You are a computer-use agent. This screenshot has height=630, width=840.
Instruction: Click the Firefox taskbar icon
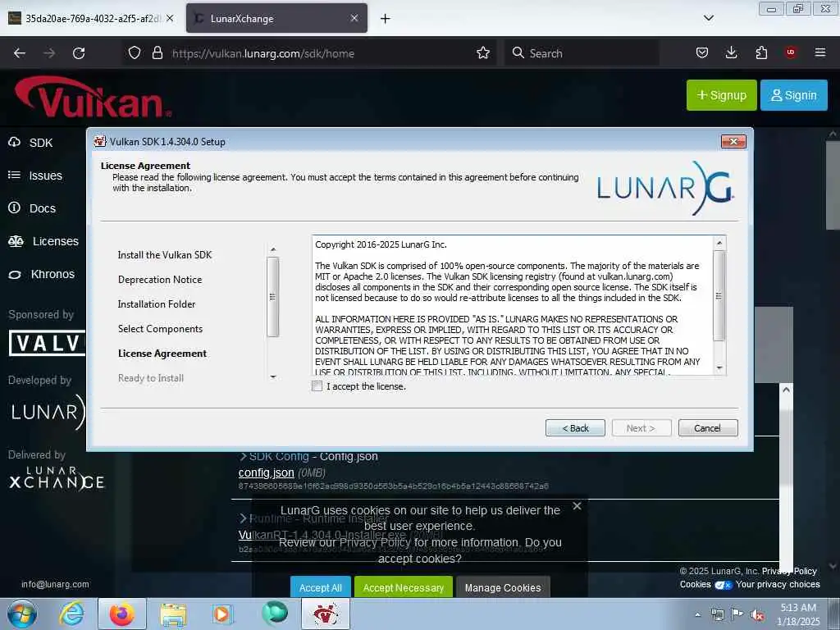[x=122, y=614]
